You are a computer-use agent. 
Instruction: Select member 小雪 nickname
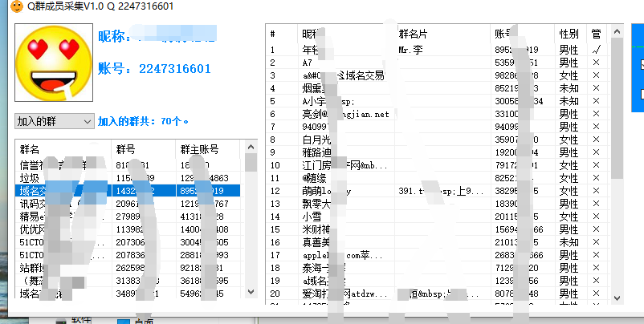tap(312, 217)
